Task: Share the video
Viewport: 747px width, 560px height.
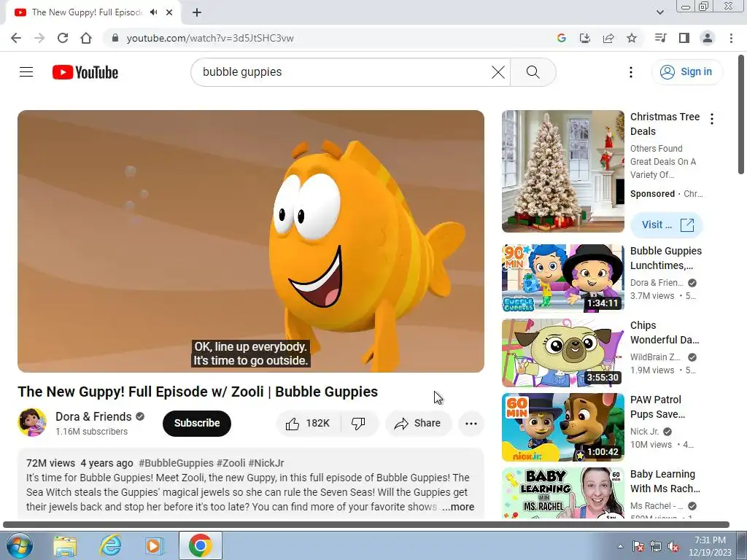Action: (x=418, y=424)
